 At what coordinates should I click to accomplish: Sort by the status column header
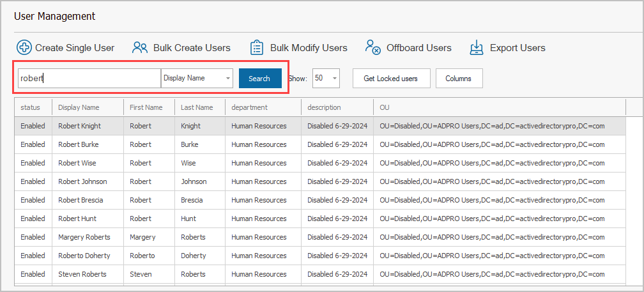(x=30, y=107)
